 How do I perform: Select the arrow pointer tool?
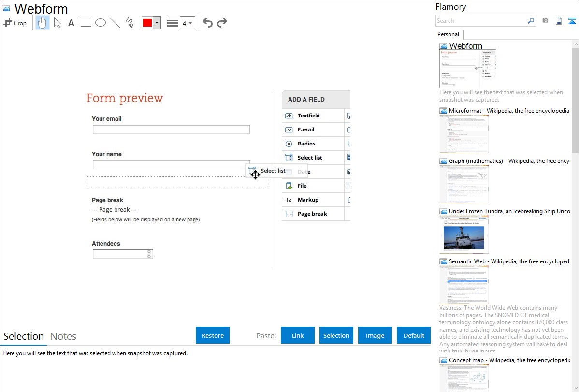(57, 23)
